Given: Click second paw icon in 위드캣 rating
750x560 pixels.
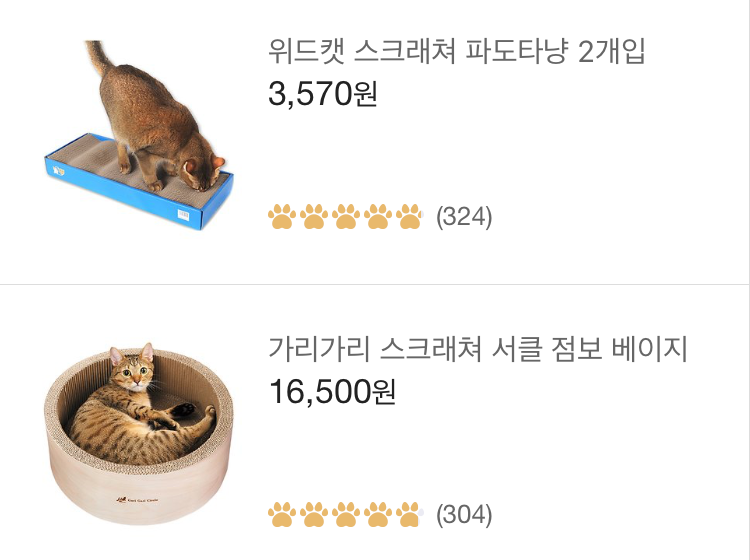Looking at the screenshot, I should 313,216.
